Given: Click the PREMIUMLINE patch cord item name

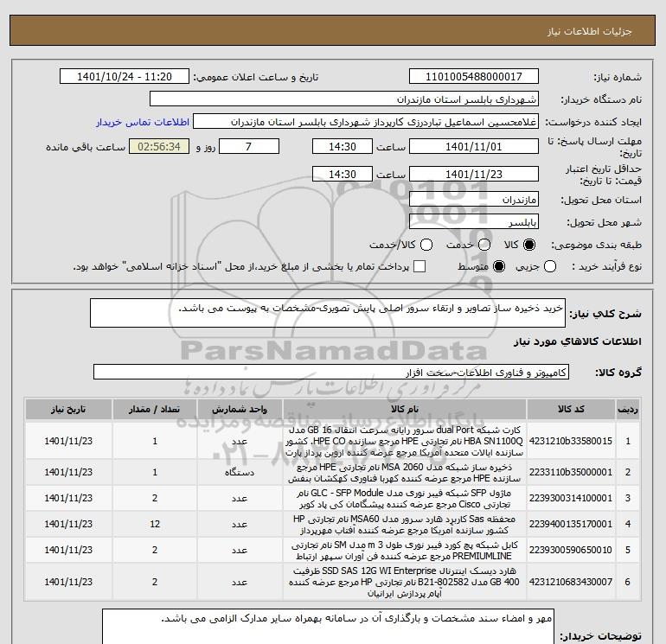Looking at the screenshot, I should [x=405, y=550].
